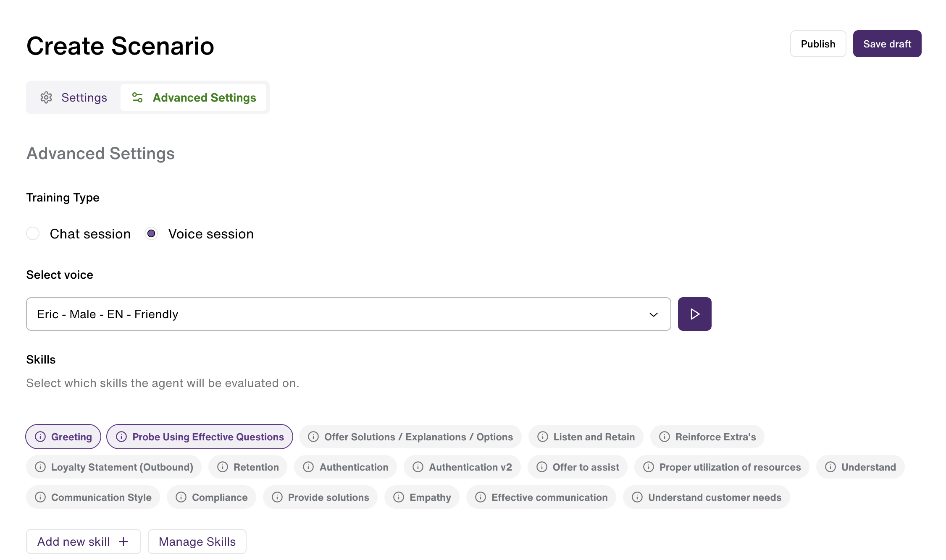
Task: Open the Advanced Settings tab
Action: point(194,97)
